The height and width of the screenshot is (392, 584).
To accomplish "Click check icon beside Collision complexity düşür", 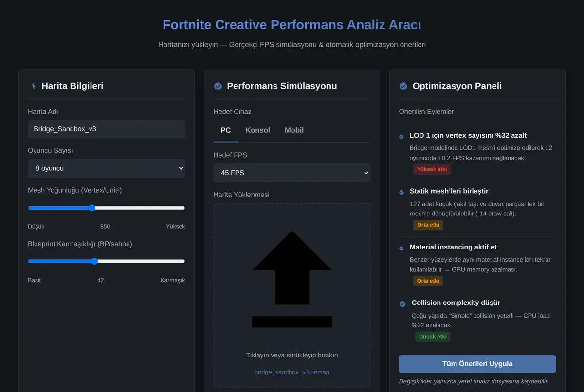I will (402, 304).
